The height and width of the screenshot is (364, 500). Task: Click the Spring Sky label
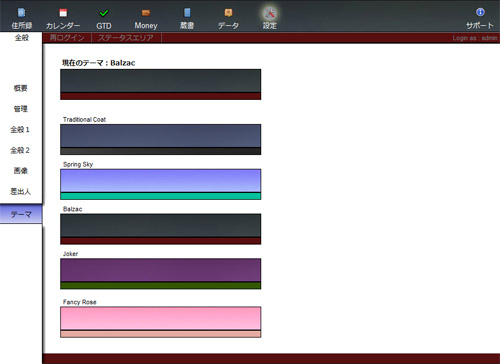coord(78,164)
